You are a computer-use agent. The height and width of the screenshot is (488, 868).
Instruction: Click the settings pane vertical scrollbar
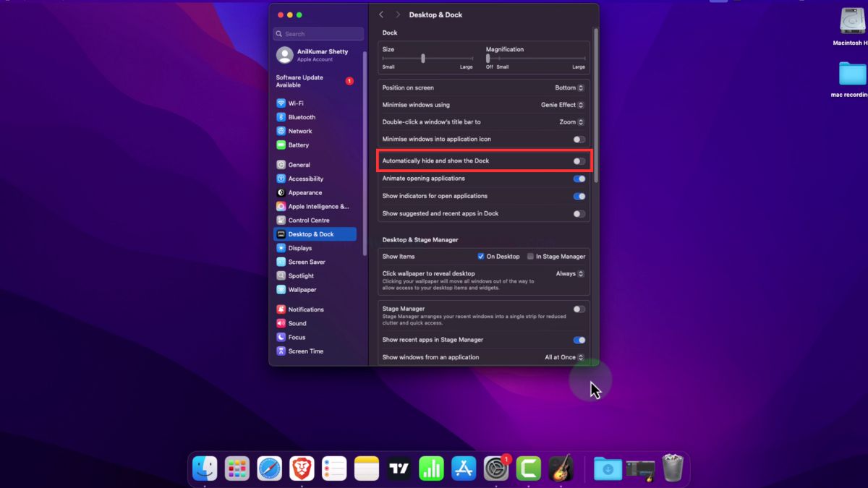point(596,105)
